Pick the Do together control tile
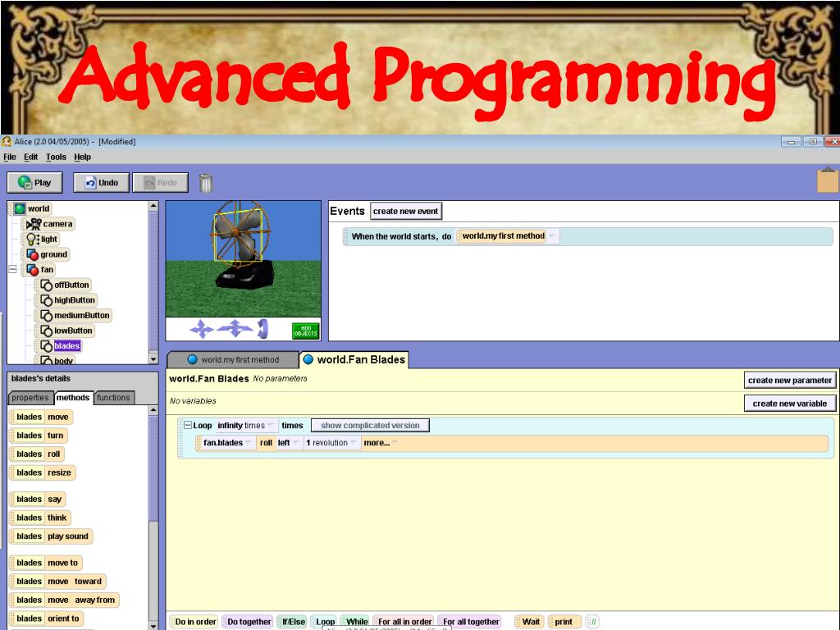The image size is (840, 630). (249, 622)
